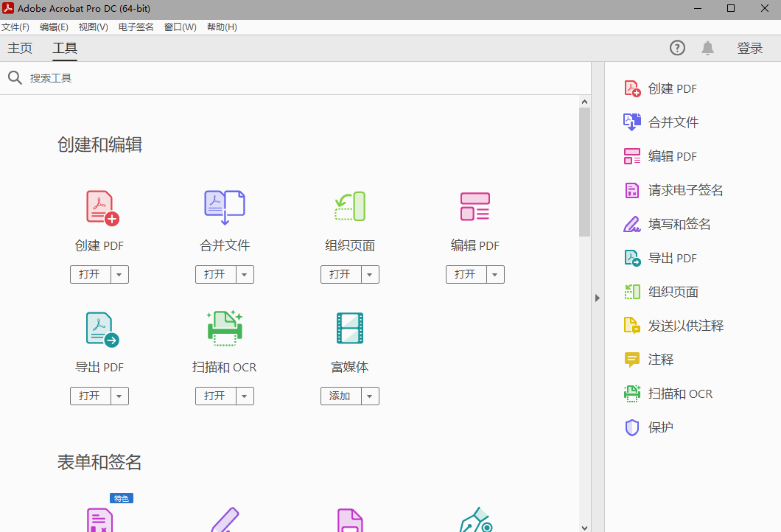Expand dropdown arrow beside 合并文件 打开 button
Screen dimensions: 781x532
tap(245, 274)
